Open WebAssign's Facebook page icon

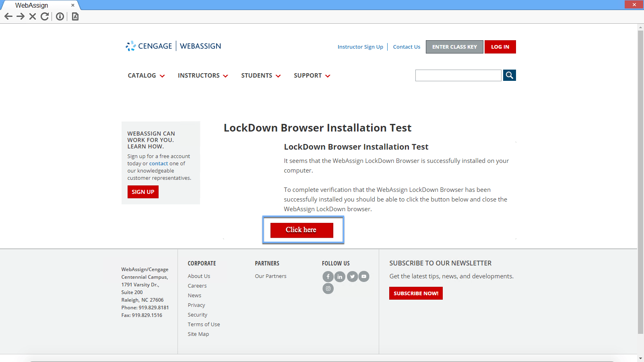click(x=328, y=276)
